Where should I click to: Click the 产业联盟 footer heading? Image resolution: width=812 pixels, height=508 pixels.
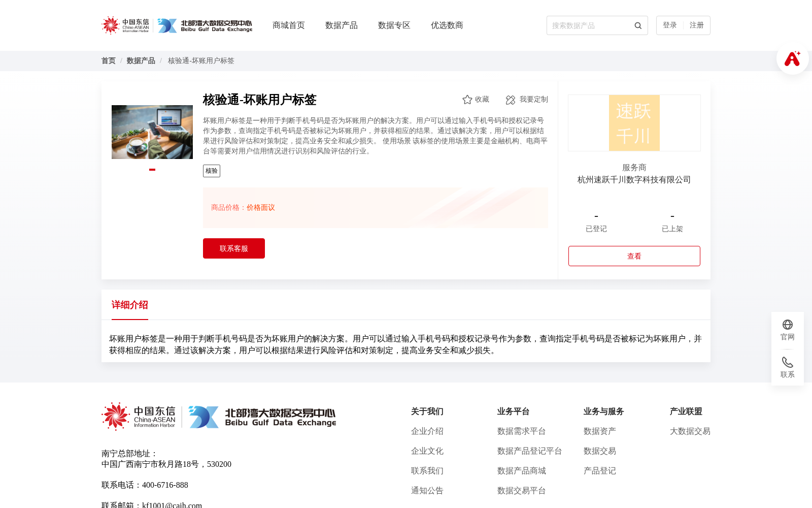pyautogui.click(x=686, y=411)
